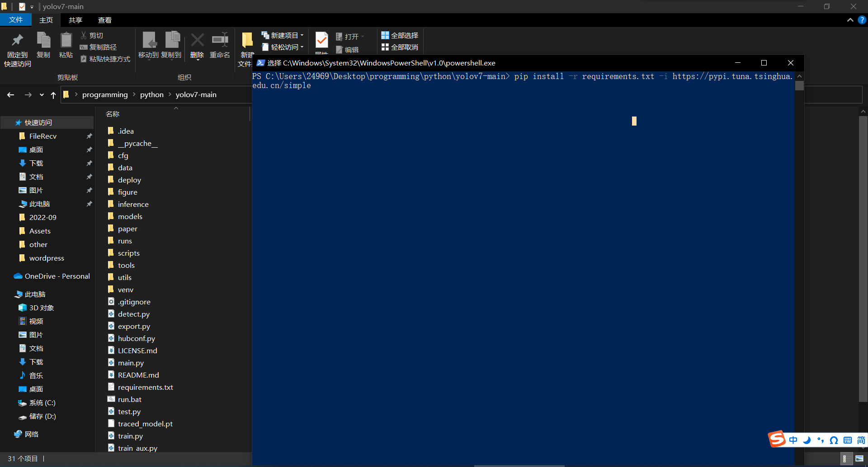868x467 pixels.
Task: Click the Paste clipboard icon
Action: [x=66, y=41]
